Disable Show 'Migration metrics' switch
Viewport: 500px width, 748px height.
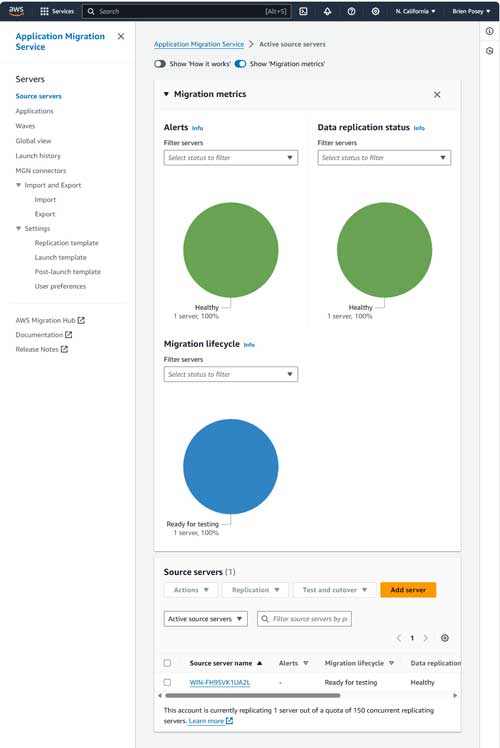pyautogui.click(x=240, y=63)
